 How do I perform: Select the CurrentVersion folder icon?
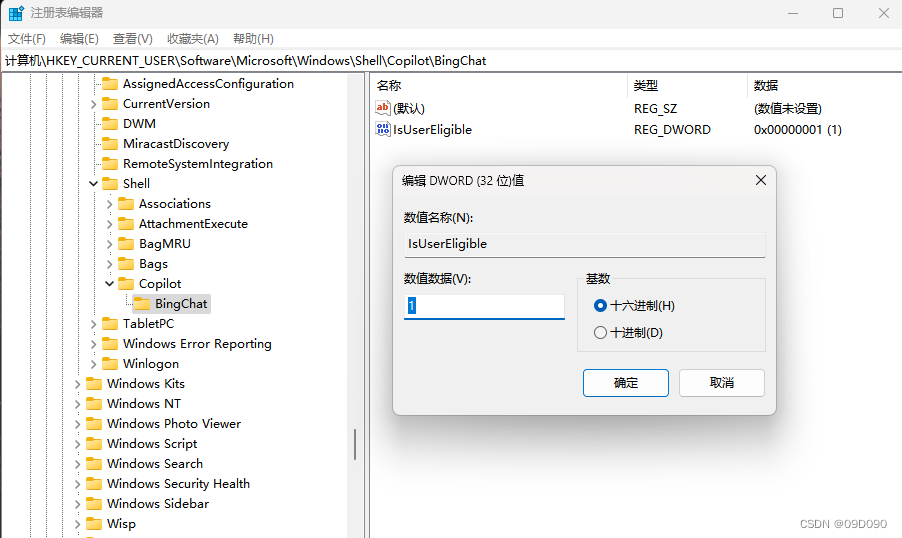click(110, 104)
